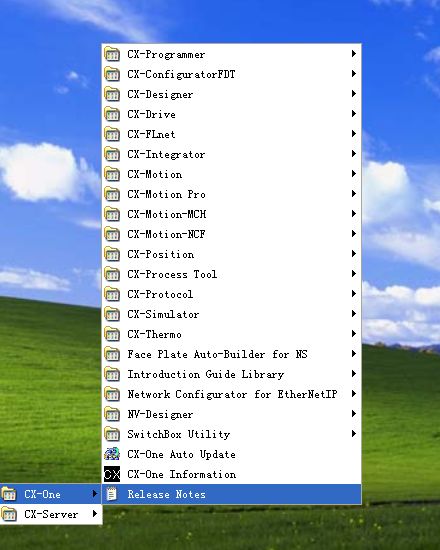The image size is (440, 550).
Task: Click the CX-Designer folder icon
Action: pyautogui.click(x=112, y=94)
